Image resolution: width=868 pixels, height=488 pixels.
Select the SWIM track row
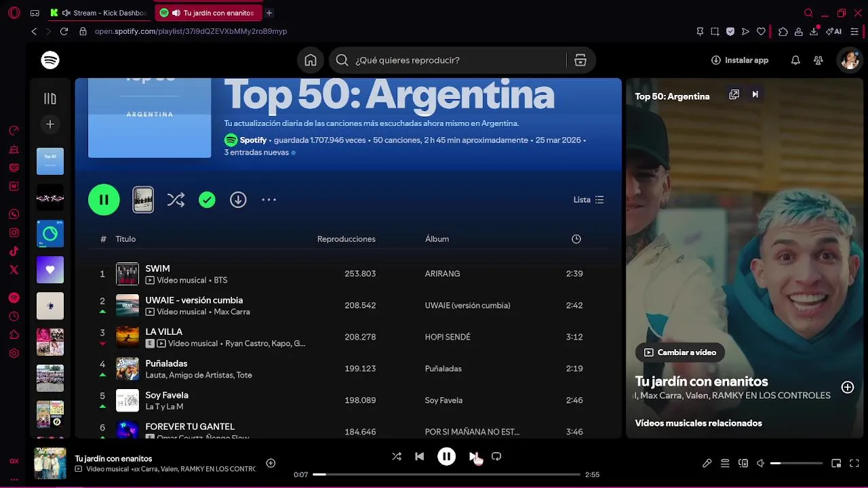point(348,274)
